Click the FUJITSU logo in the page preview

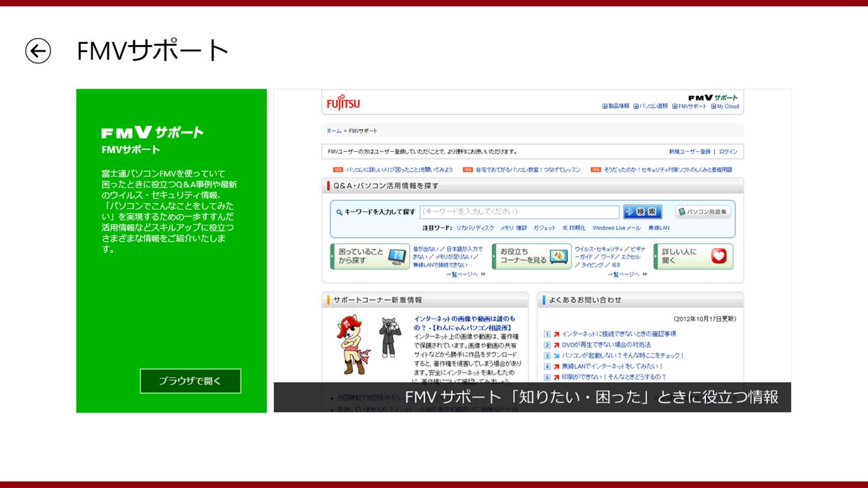(343, 102)
